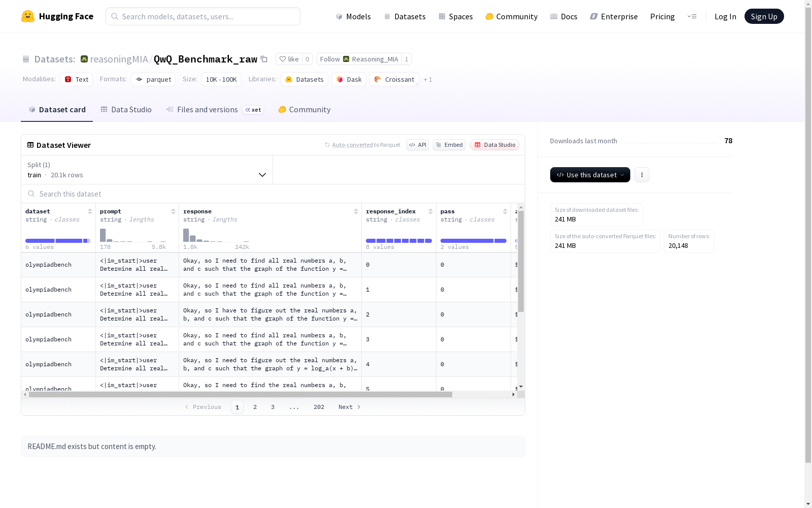
Task: Open the Community tab
Action: [304, 110]
